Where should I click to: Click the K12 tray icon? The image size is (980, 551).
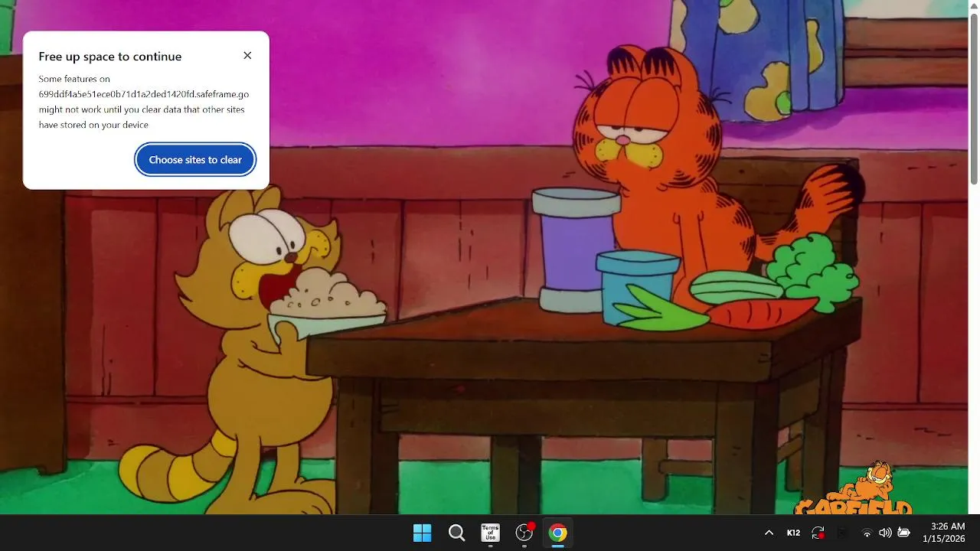pos(793,533)
